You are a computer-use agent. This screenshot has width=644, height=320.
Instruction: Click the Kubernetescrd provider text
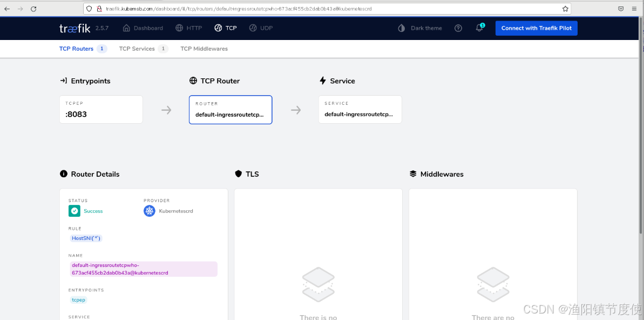[x=176, y=211]
